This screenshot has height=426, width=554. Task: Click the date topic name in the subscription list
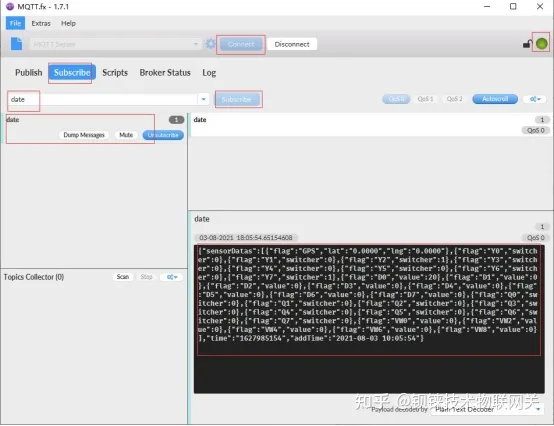tap(13, 119)
